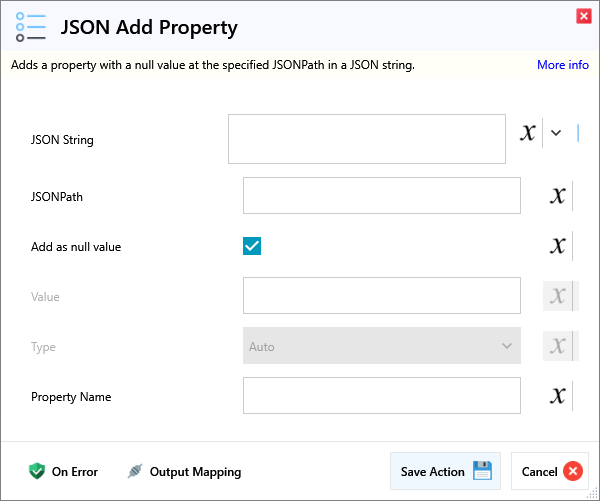Insert variable into the JSONPath field

[558, 196]
